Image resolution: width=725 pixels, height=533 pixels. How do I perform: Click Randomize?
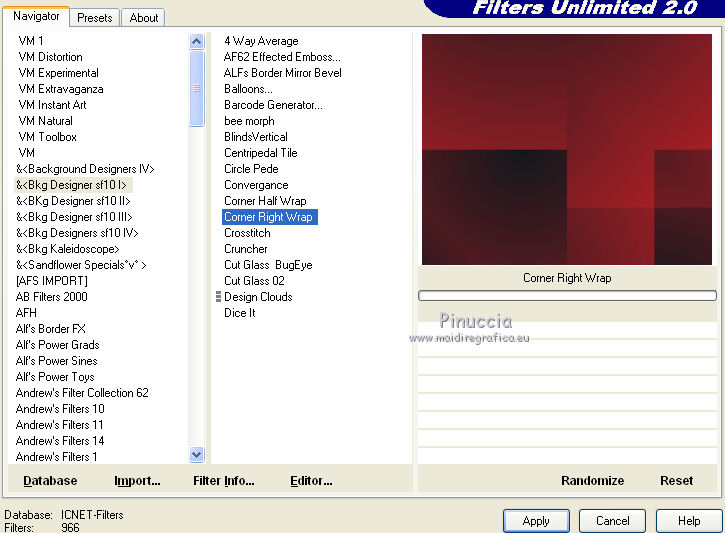pyautogui.click(x=592, y=481)
